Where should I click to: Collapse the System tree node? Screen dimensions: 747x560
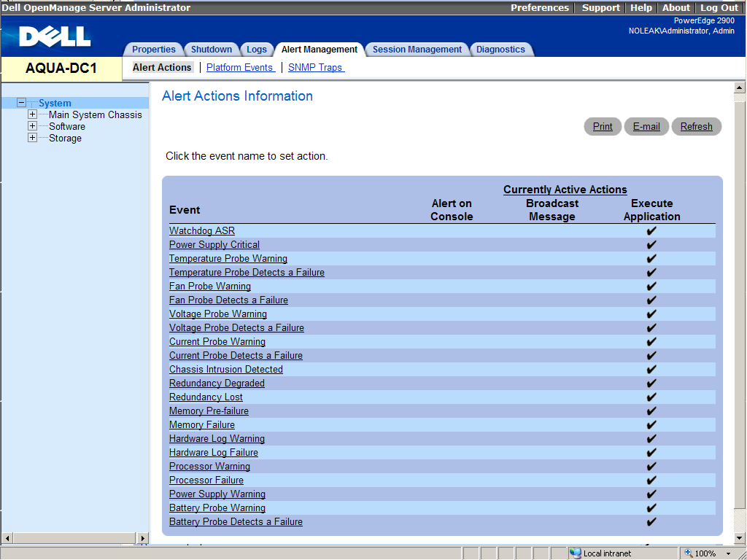point(21,104)
